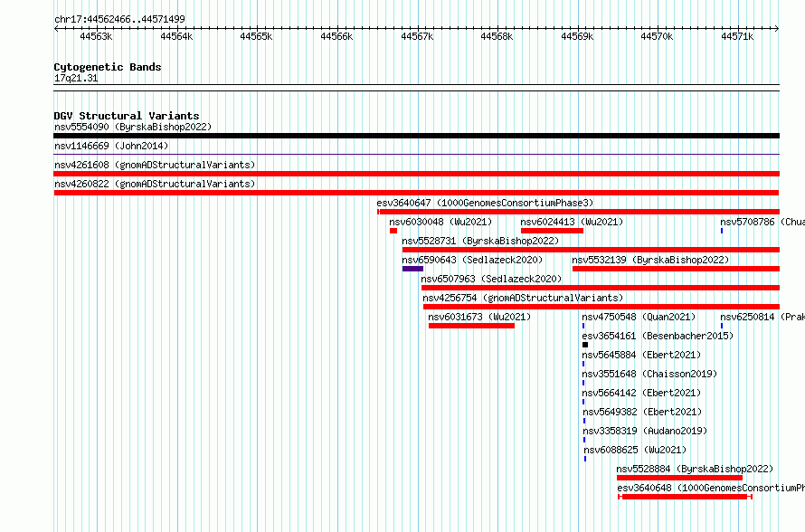Click the nsv5708786 variant label
The width and height of the screenshot is (805, 532).
(x=762, y=222)
